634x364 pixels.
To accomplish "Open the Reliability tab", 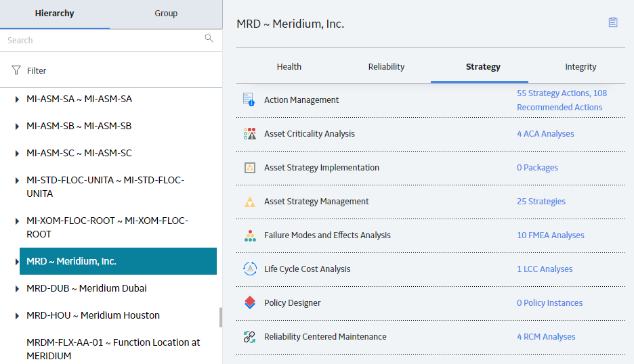I will coord(386,67).
